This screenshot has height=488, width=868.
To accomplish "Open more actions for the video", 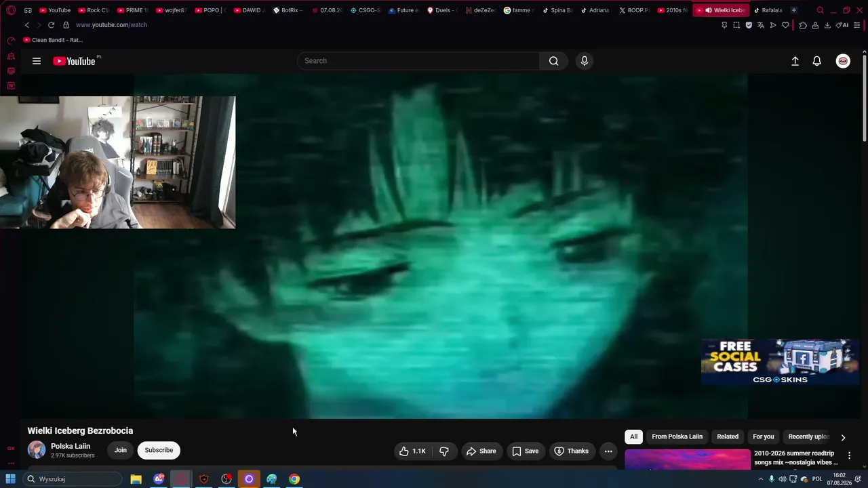I will pos(608,451).
